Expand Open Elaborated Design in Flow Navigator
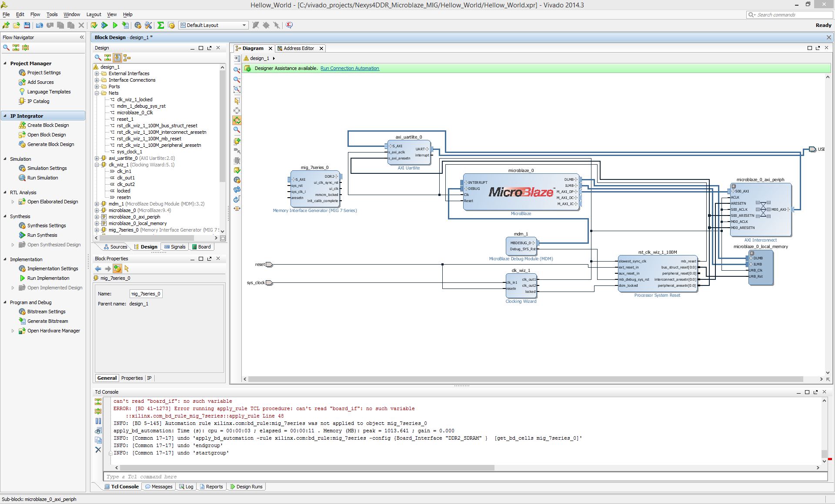This screenshot has height=504, width=835. pos(13,202)
